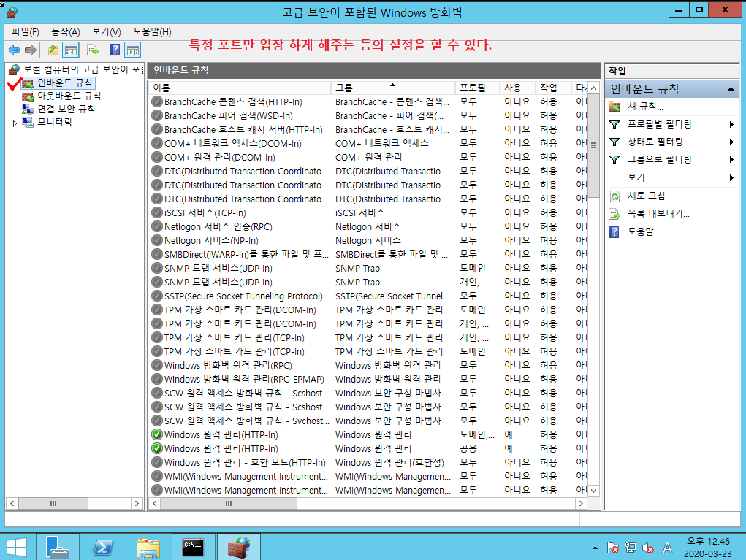Click the rules list vertical scrollbar thumb

594,145
